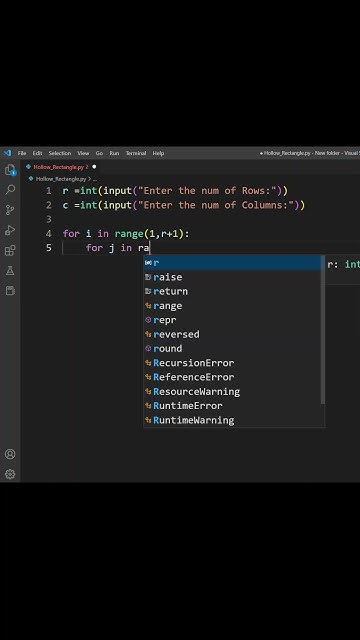This screenshot has height=640, width=360.
Task: Open the Testing flask icon
Action: [x=10, y=270]
